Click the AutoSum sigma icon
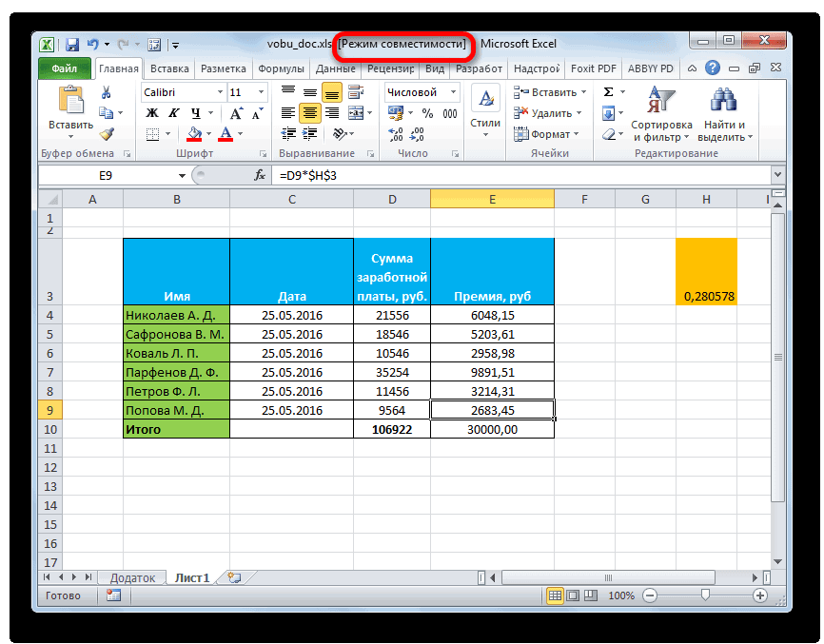This screenshot has width=824, height=644. (608, 92)
